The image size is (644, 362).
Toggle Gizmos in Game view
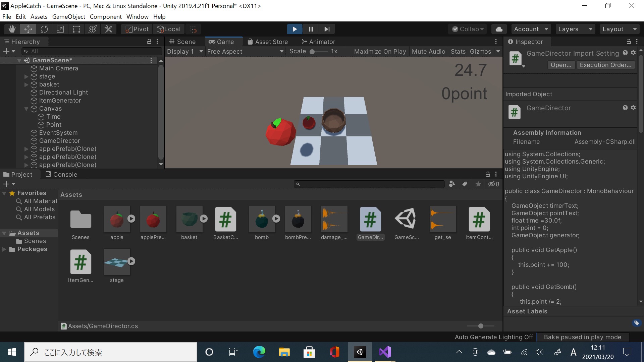(x=480, y=51)
